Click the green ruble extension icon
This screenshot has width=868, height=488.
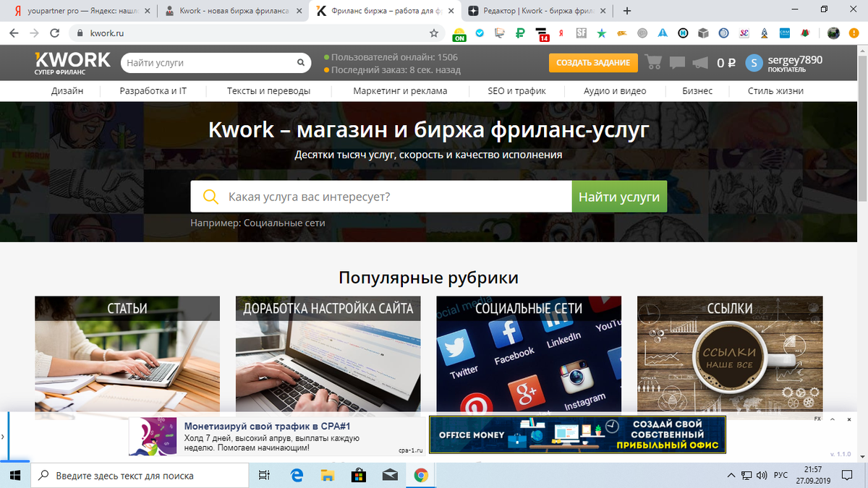(x=520, y=33)
